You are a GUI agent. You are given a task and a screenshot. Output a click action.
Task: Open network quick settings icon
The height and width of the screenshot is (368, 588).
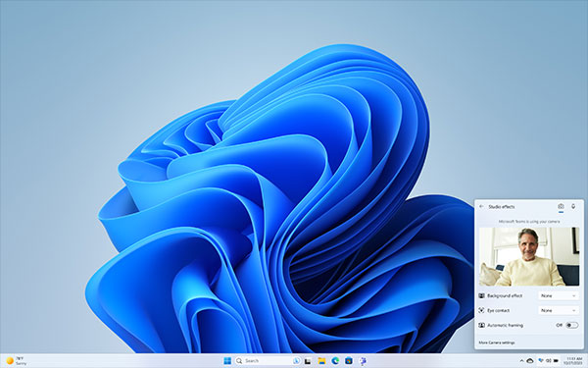541,361
